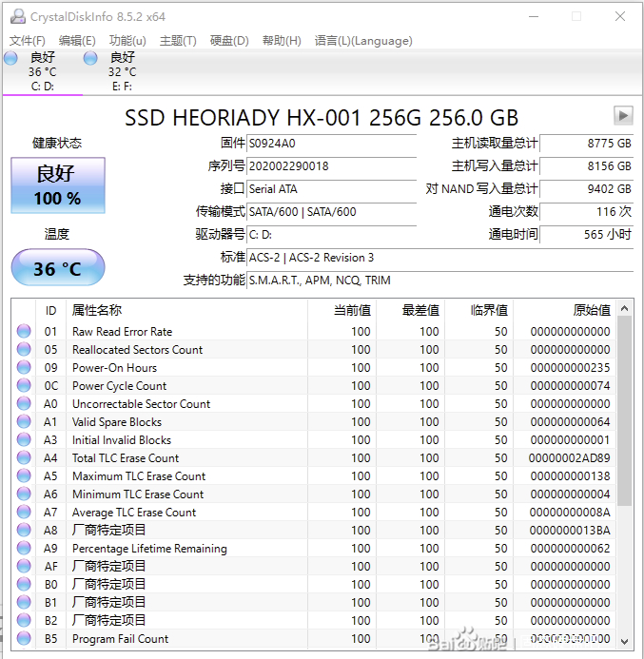This screenshot has height=659, width=644.
Task: Click the attribute list scrollbar thumb
Action: coord(625,412)
